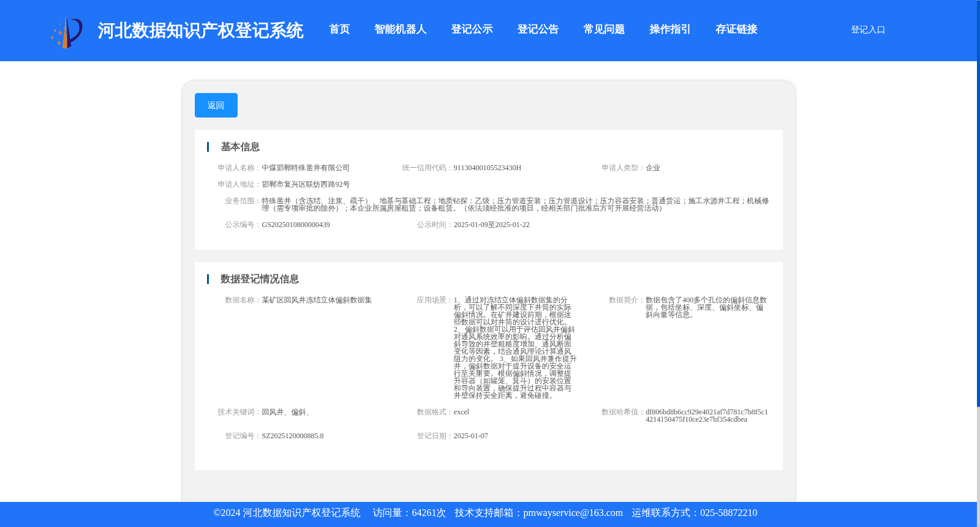
Task: Select registration number SZ2025120000885.8
Action: point(293,436)
